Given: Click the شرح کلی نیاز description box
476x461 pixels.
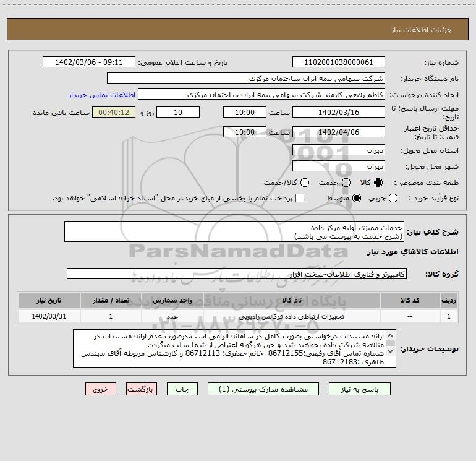Looking at the screenshot, I should pos(234,231).
